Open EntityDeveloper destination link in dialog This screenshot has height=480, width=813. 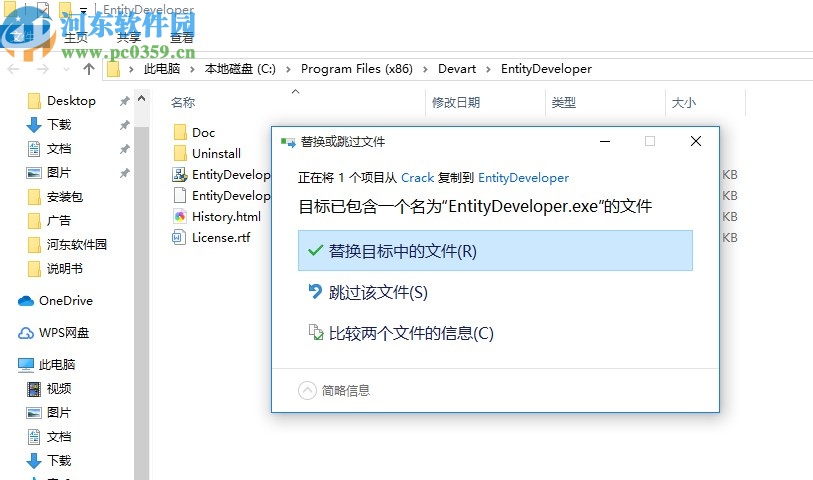coord(523,178)
